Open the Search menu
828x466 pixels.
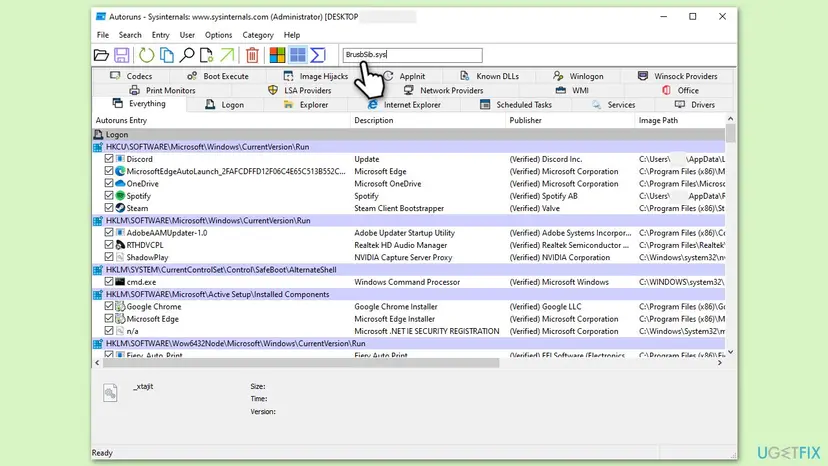130,35
